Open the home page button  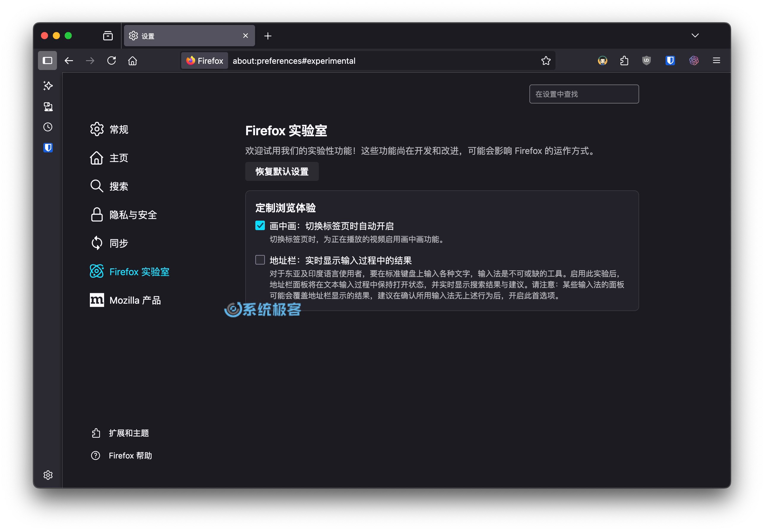tap(133, 60)
